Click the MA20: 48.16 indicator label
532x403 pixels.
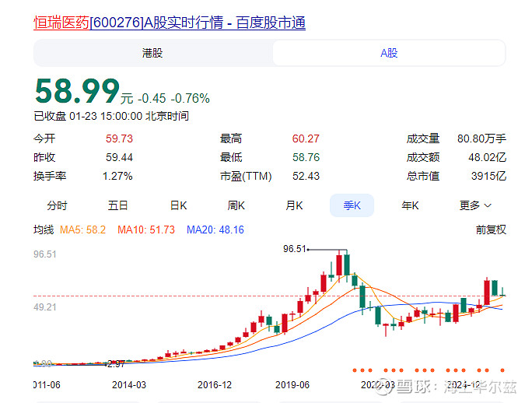coord(215,230)
